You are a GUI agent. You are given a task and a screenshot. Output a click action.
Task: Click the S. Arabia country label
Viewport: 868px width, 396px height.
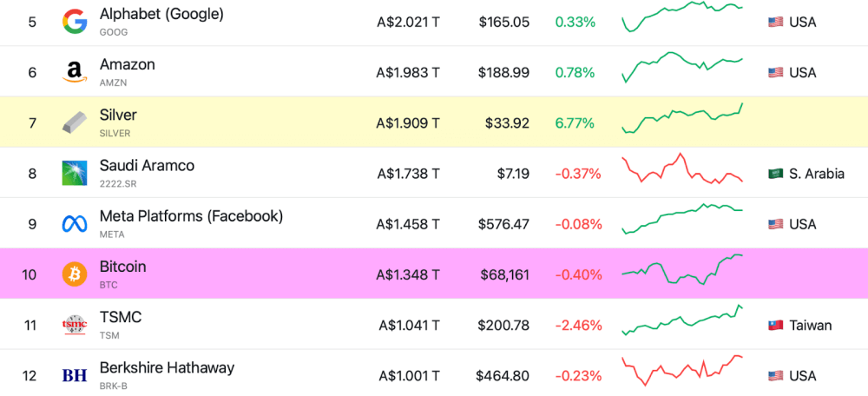coord(817,174)
